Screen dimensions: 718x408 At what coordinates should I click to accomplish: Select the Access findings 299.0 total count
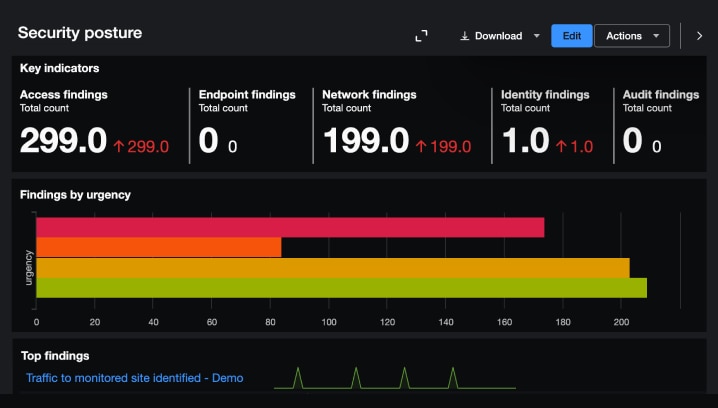63,142
